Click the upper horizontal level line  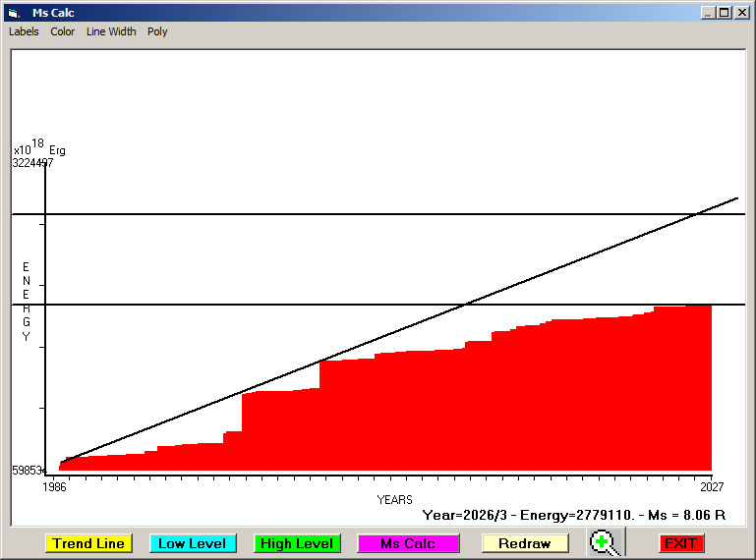click(x=295, y=213)
